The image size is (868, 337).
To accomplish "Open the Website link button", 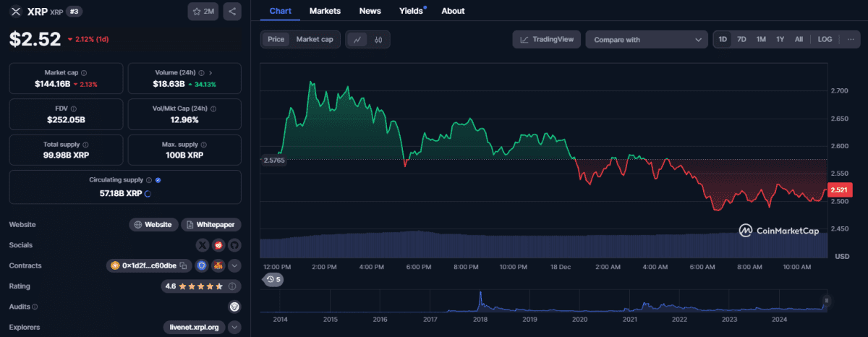I will point(153,225).
